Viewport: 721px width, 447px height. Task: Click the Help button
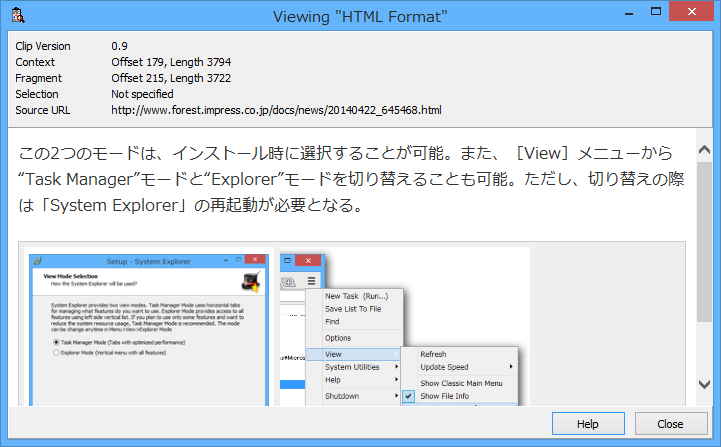pyautogui.click(x=588, y=424)
